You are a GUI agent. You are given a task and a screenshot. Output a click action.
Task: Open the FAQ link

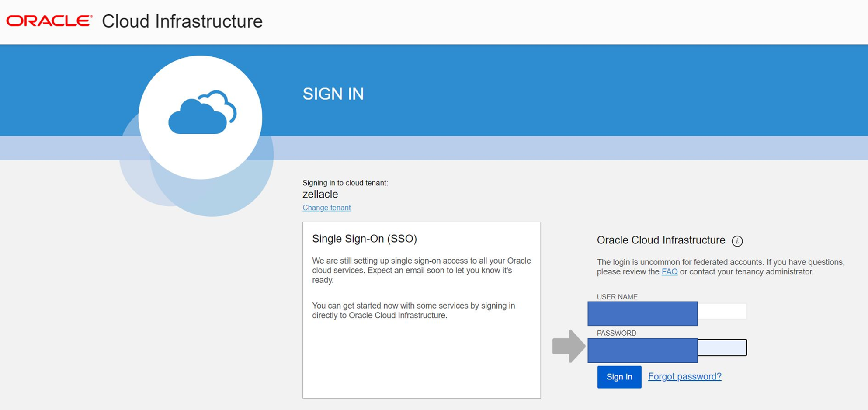point(670,272)
